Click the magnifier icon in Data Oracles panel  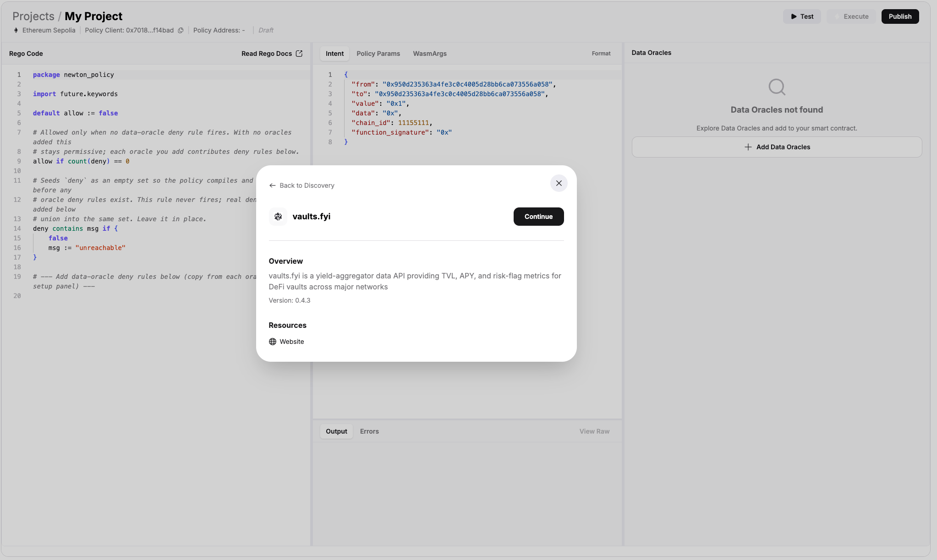(777, 87)
